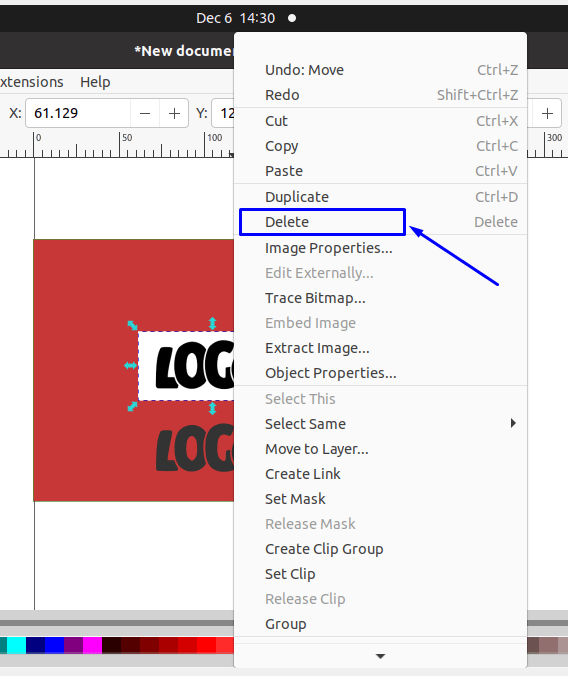Click the left-middle horizontal scale handle

pyautogui.click(x=131, y=366)
